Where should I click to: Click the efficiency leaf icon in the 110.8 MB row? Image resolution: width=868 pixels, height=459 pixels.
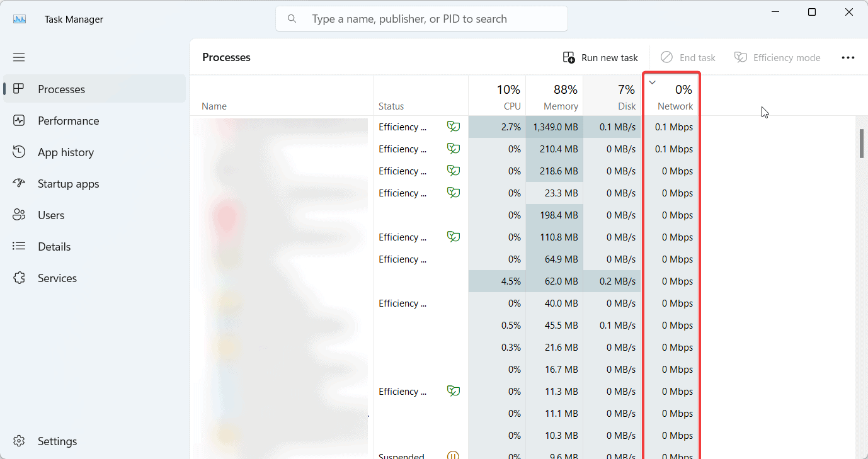[x=453, y=237]
